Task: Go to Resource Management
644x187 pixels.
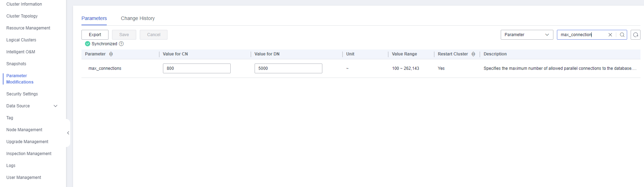Action: pos(28,28)
